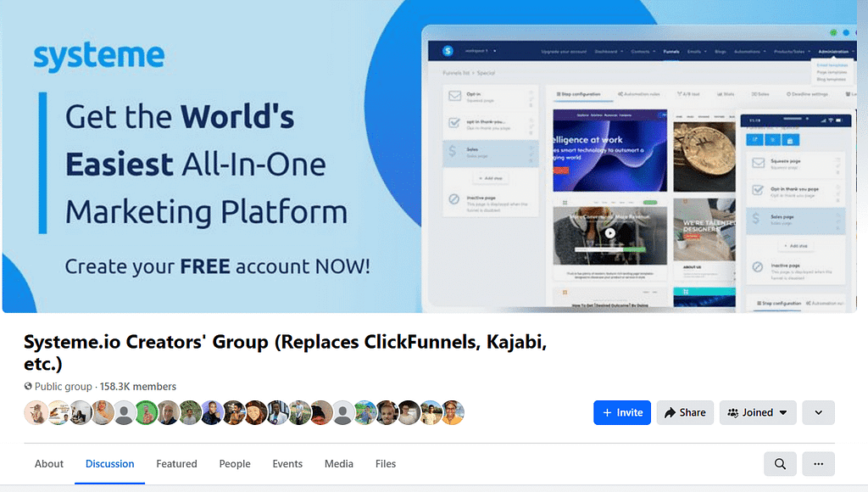Switch to the About tab
This screenshot has width=868, height=492.
click(x=48, y=464)
